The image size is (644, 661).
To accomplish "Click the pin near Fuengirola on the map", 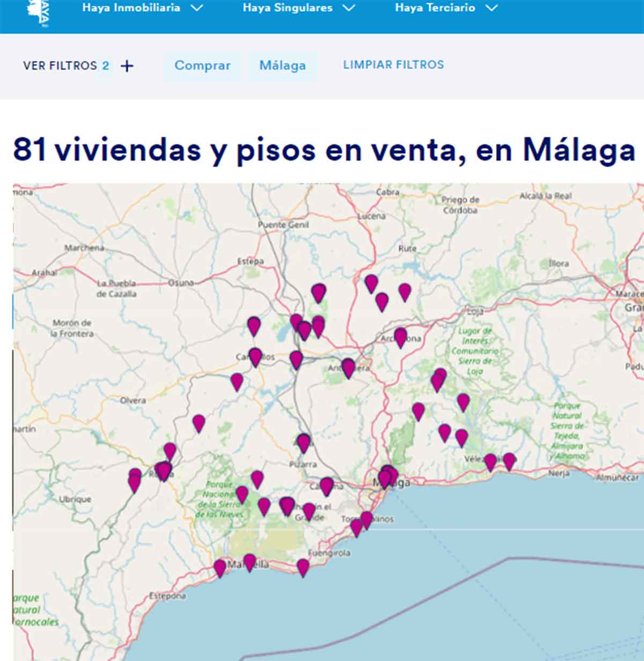I will (x=302, y=566).
